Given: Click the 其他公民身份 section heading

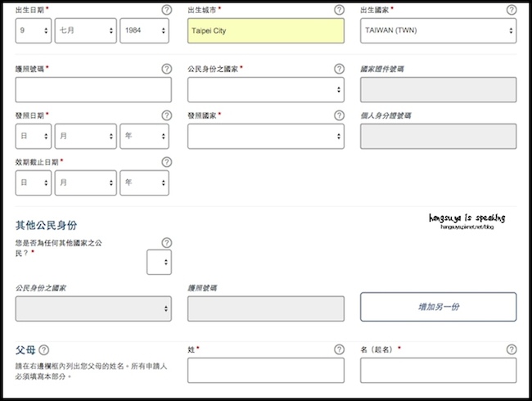Looking at the screenshot, I should click(x=46, y=225).
